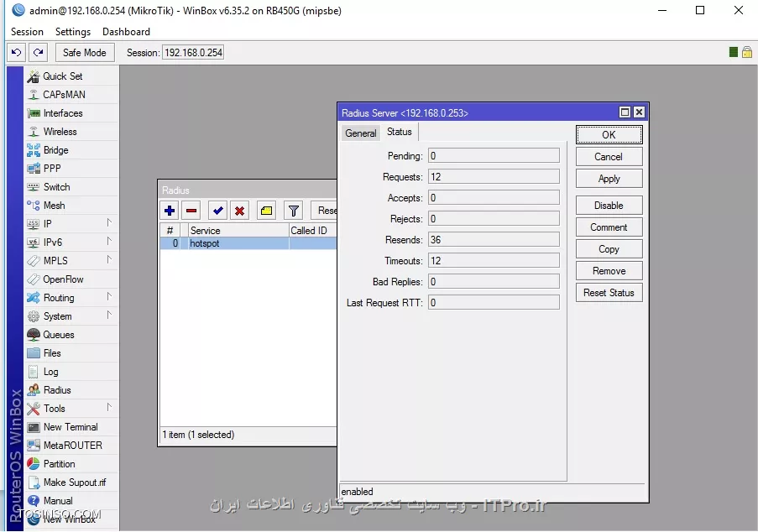Click the Service column header
Viewport: 758px width, 532px height.
(238, 231)
